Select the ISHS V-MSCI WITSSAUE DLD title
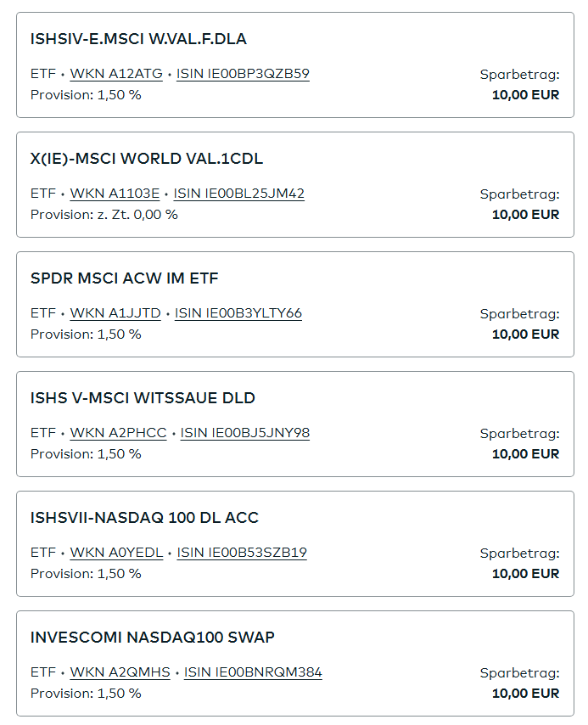 143,398
